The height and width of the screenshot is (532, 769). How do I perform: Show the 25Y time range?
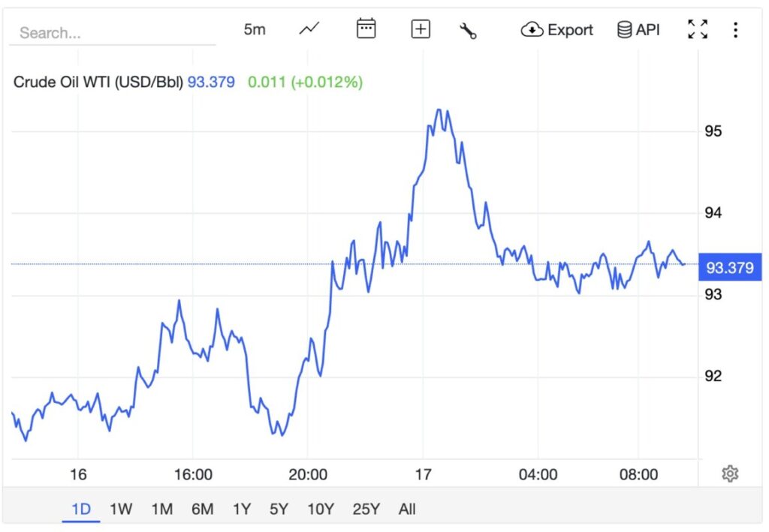[x=366, y=509]
